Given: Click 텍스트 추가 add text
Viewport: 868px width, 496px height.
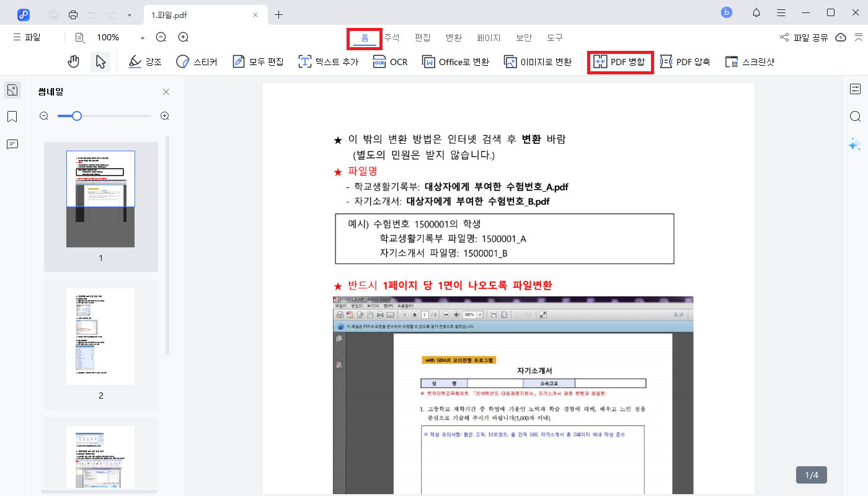Looking at the screenshot, I should tap(329, 61).
